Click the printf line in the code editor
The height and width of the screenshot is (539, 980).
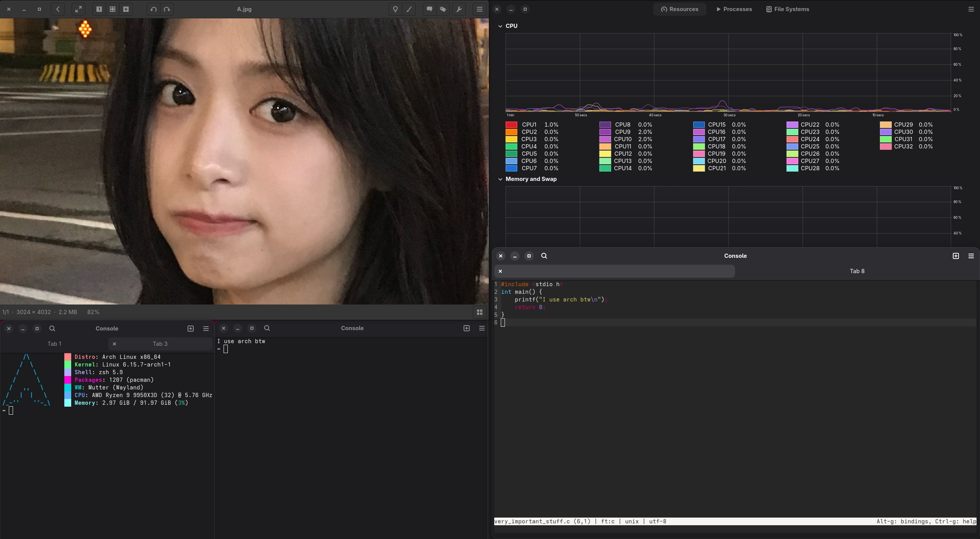[561, 300]
